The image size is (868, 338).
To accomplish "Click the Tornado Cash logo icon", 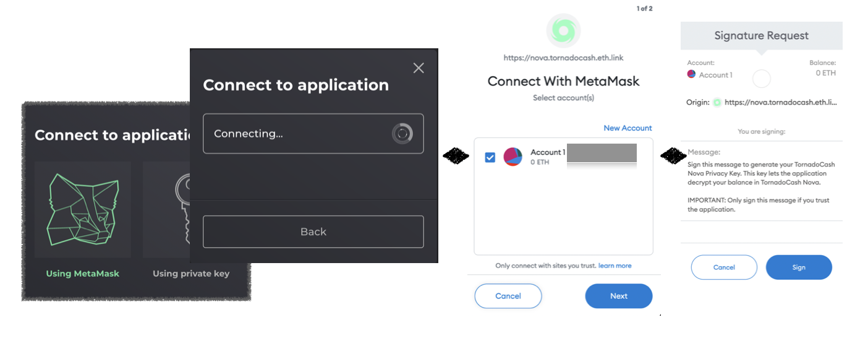I will coord(563,30).
